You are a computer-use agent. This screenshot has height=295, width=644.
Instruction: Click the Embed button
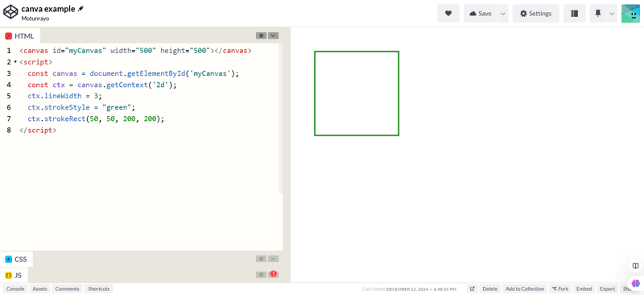coord(584,289)
